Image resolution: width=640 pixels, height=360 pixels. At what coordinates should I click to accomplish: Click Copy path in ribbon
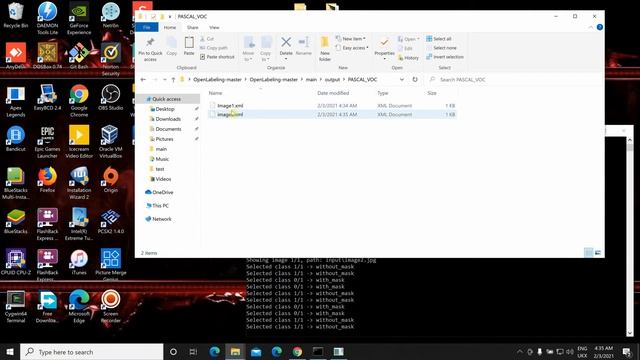(x=214, y=48)
